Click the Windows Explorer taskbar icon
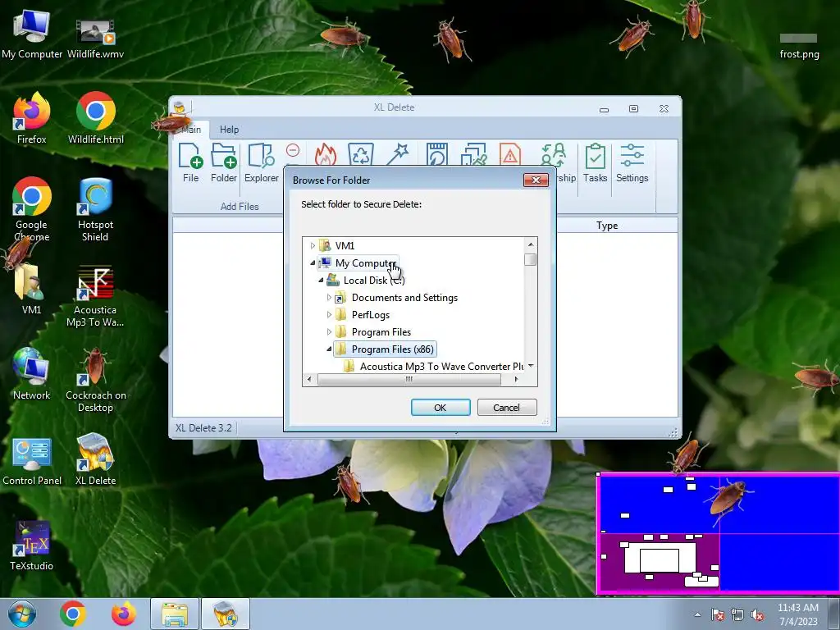Viewport: 840px width, 630px height. pos(175,614)
